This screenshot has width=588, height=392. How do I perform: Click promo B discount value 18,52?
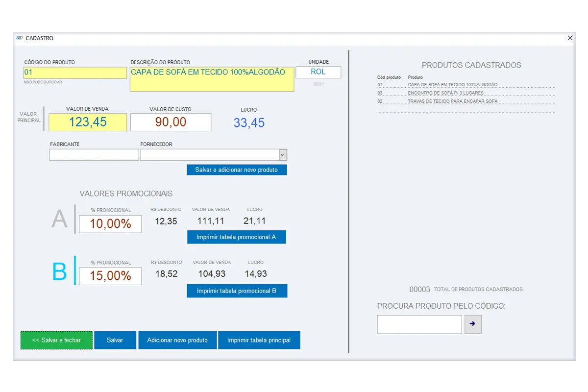point(166,274)
